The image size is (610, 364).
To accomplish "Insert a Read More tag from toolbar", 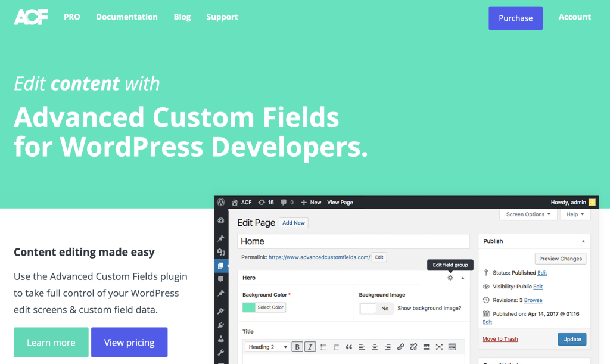I will pos(427,347).
